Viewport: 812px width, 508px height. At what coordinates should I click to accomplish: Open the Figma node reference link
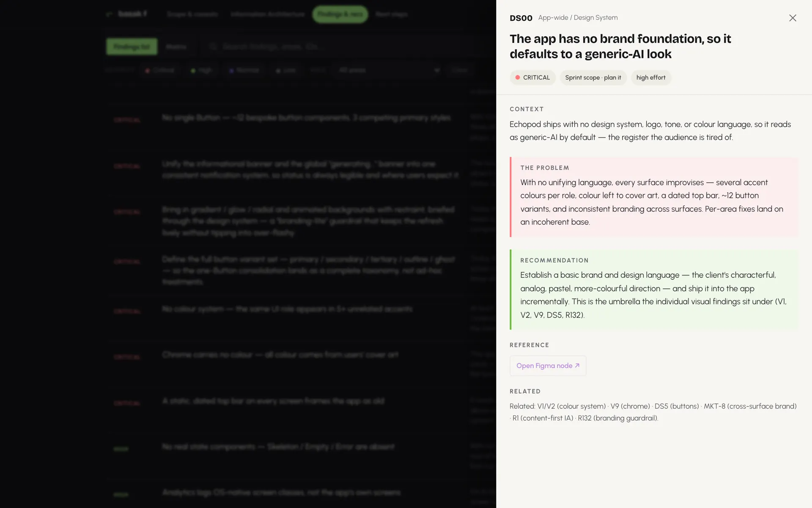pos(548,366)
